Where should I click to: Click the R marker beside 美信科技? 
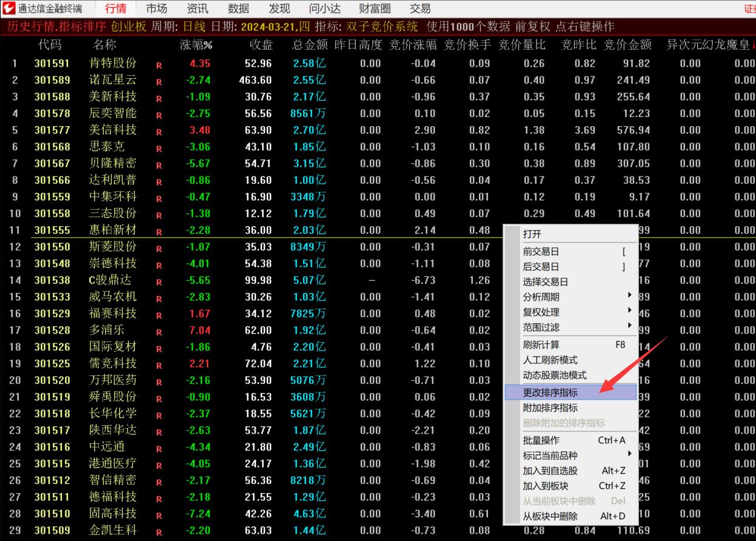pyautogui.click(x=159, y=132)
